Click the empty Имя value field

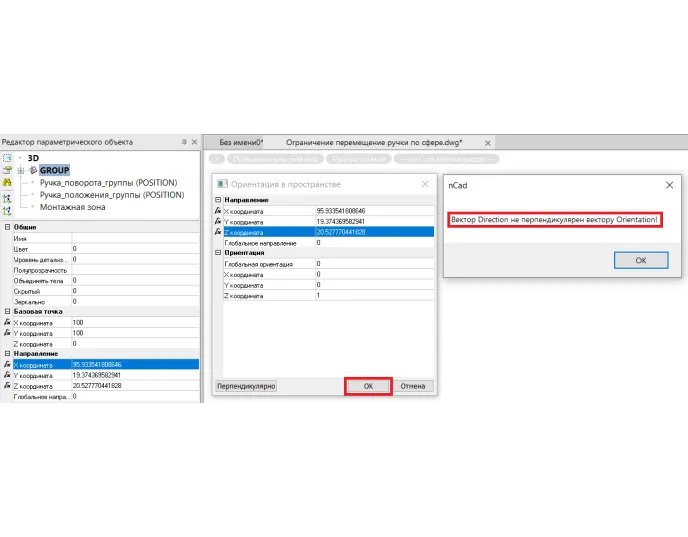[135, 238]
